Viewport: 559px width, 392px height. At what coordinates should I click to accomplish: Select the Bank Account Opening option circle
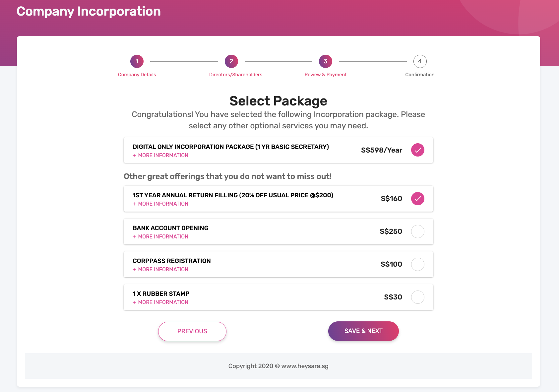tap(418, 231)
